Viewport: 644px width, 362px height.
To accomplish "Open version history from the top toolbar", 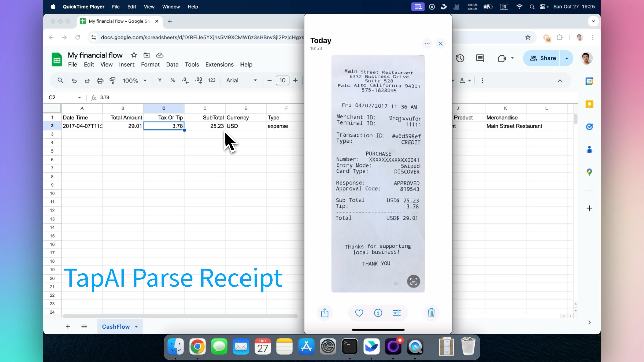I will coord(460,58).
